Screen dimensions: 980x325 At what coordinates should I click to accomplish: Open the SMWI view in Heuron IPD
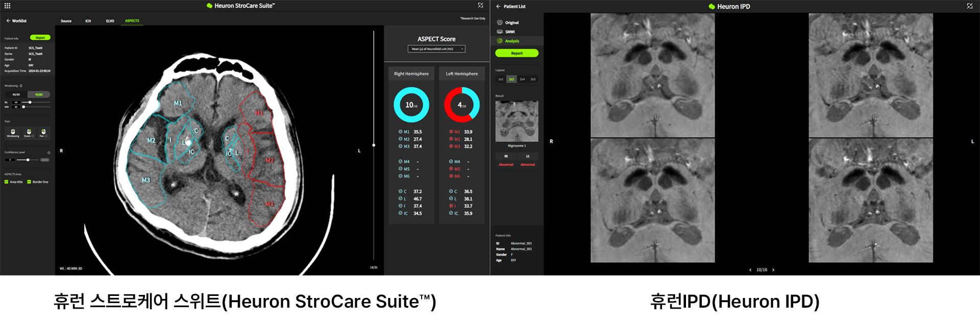click(x=509, y=32)
